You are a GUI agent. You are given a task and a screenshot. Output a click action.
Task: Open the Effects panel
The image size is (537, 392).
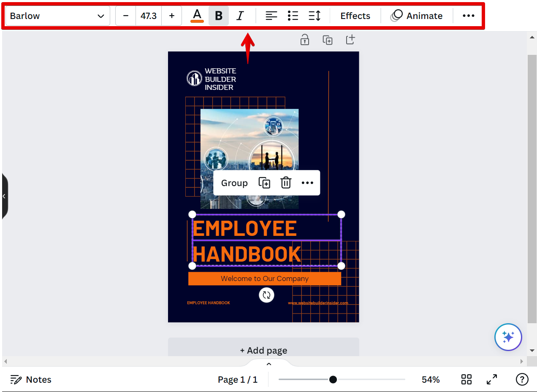(355, 16)
